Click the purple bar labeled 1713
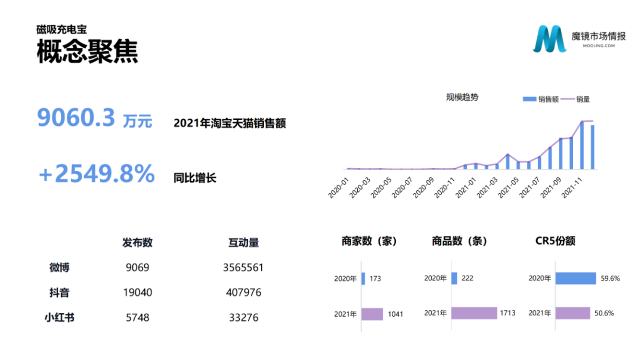The height and width of the screenshot is (362, 644). click(474, 313)
